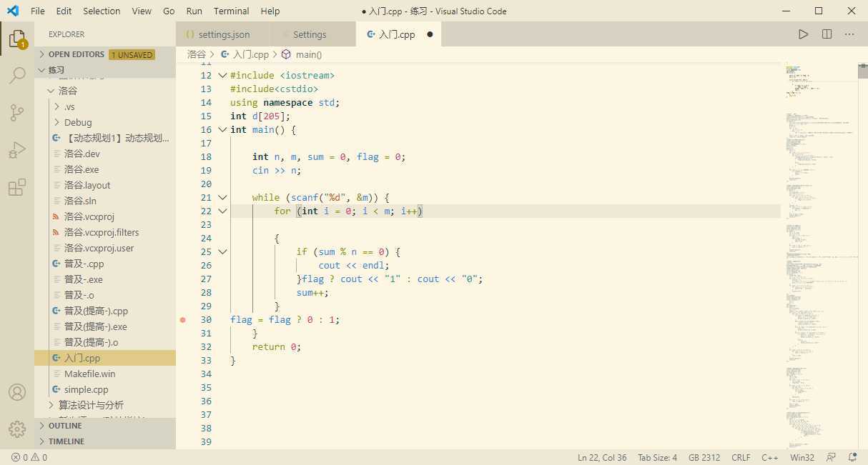Open Makefile.win in file tree

[104, 374]
